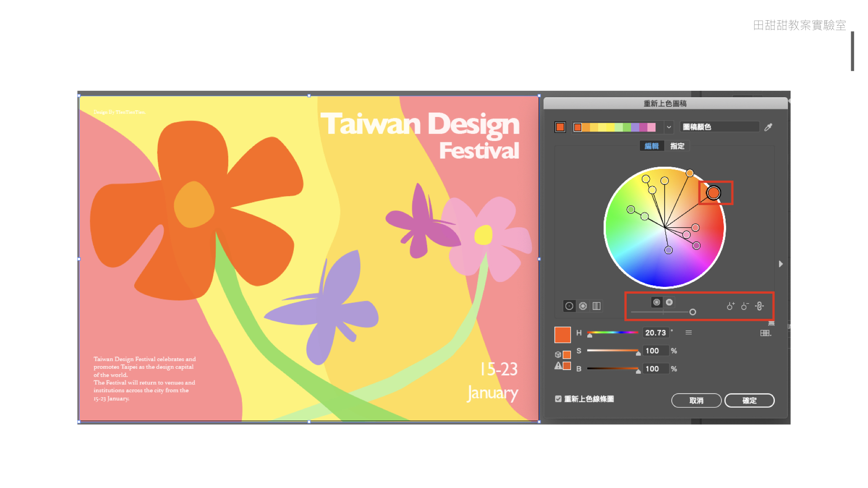Expand color groups storage panel arrow

tap(781, 264)
